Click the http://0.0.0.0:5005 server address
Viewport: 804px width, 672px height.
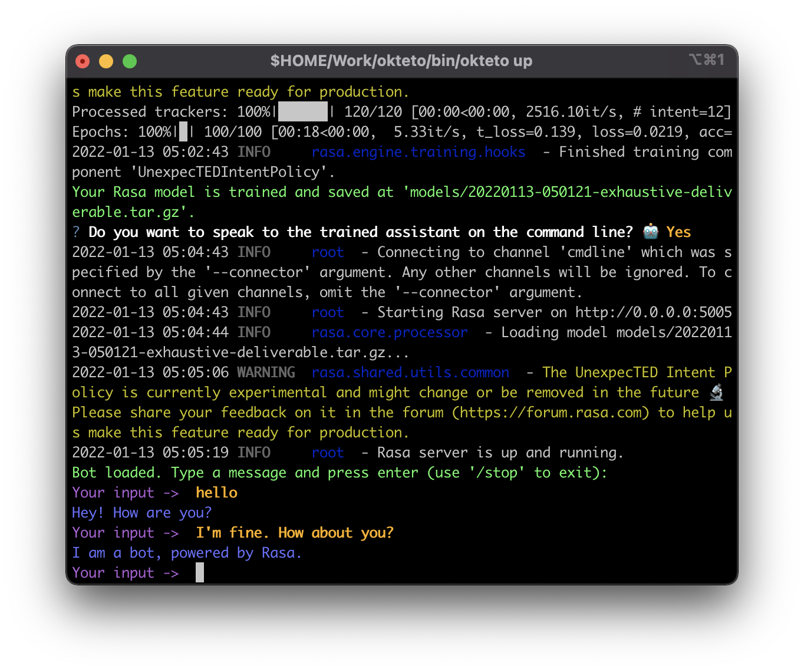click(654, 312)
